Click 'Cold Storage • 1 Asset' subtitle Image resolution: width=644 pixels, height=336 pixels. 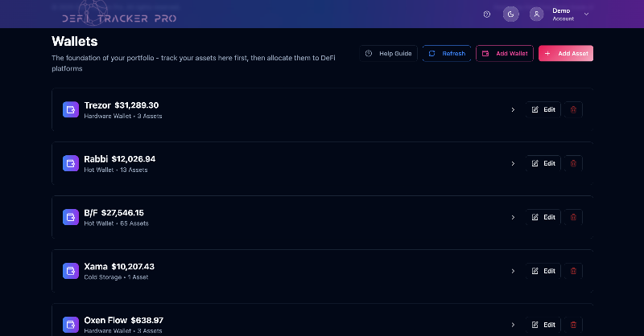[116, 277]
